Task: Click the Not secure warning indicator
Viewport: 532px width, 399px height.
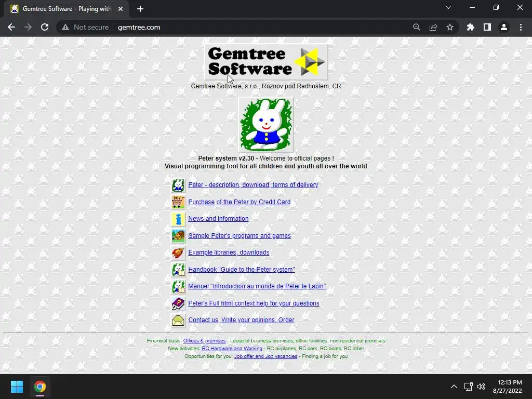Action: pyautogui.click(x=85, y=27)
